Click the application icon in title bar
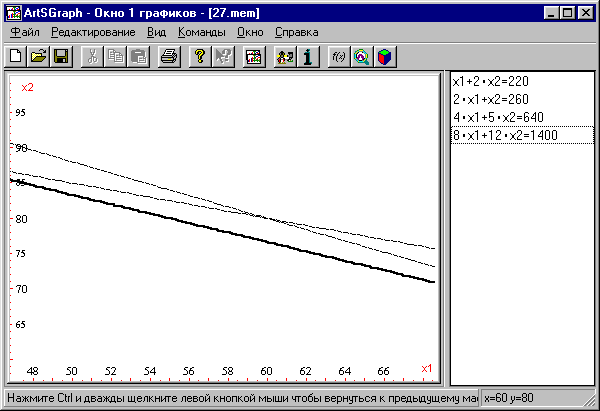 pyautogui.click(x=14, y=11)
